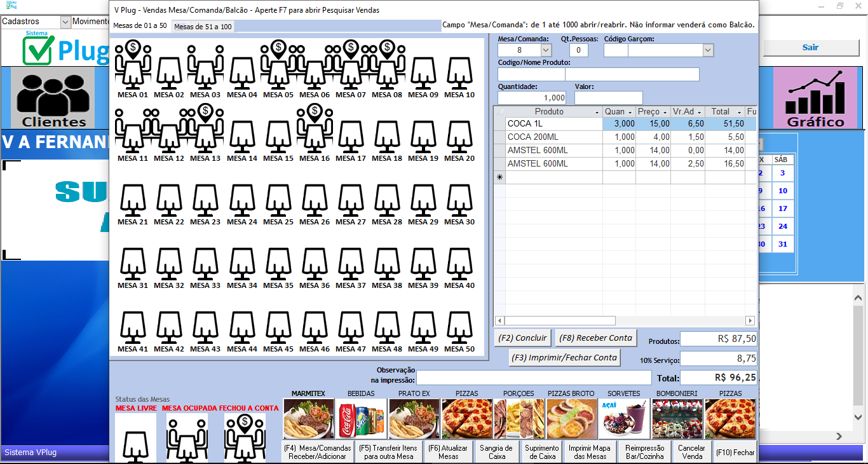
Task: Click (F3) Imprimir/Fechar Conta button
Action: [564, 358]
